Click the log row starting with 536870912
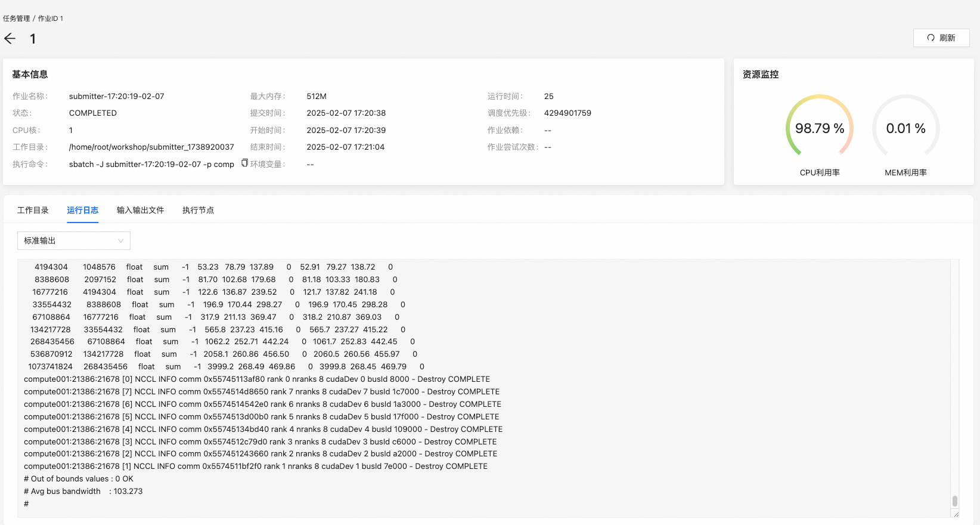980x525 pixels. (x=224, y=354)
